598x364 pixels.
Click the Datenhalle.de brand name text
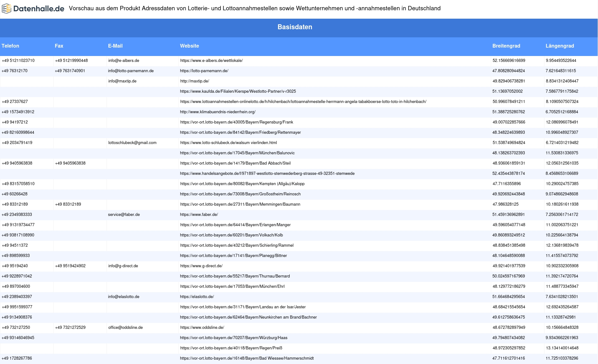tap(39, 9)
